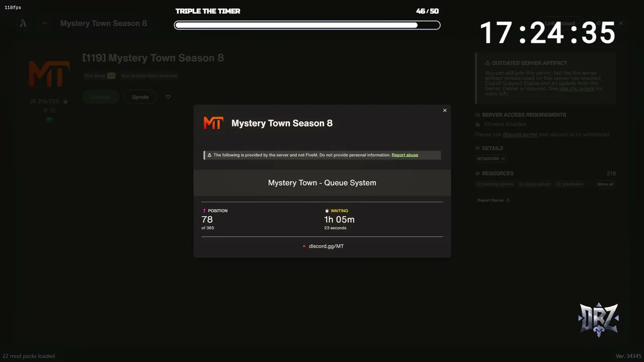Click the 1h 05m waiting time
This screenshot has width=644, height=362.
(340, 220)
